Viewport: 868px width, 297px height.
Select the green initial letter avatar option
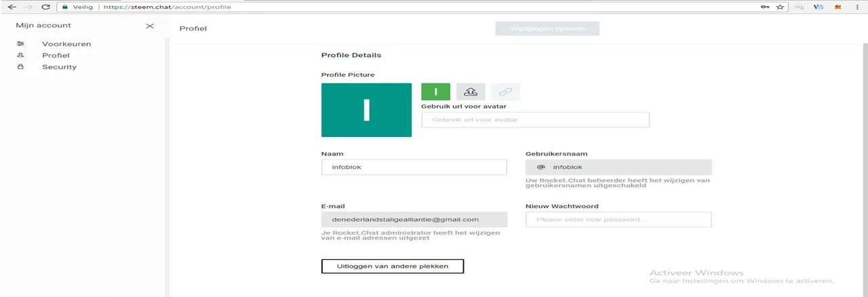click(x=436, y=92)
